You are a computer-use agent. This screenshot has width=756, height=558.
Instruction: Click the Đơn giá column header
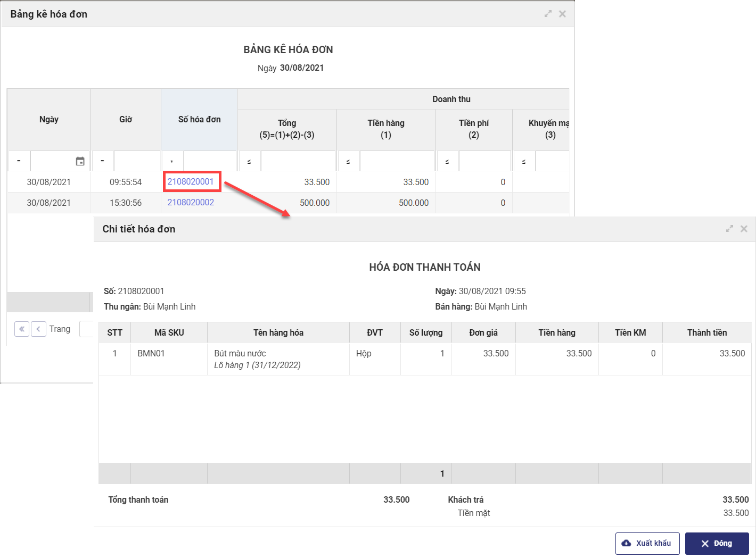click(483, 333)
